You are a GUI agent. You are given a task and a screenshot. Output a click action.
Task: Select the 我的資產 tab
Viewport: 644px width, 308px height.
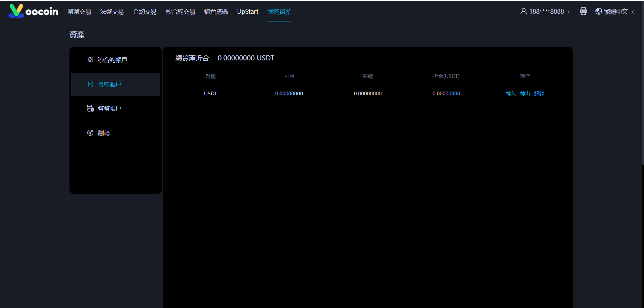point(279,12)
